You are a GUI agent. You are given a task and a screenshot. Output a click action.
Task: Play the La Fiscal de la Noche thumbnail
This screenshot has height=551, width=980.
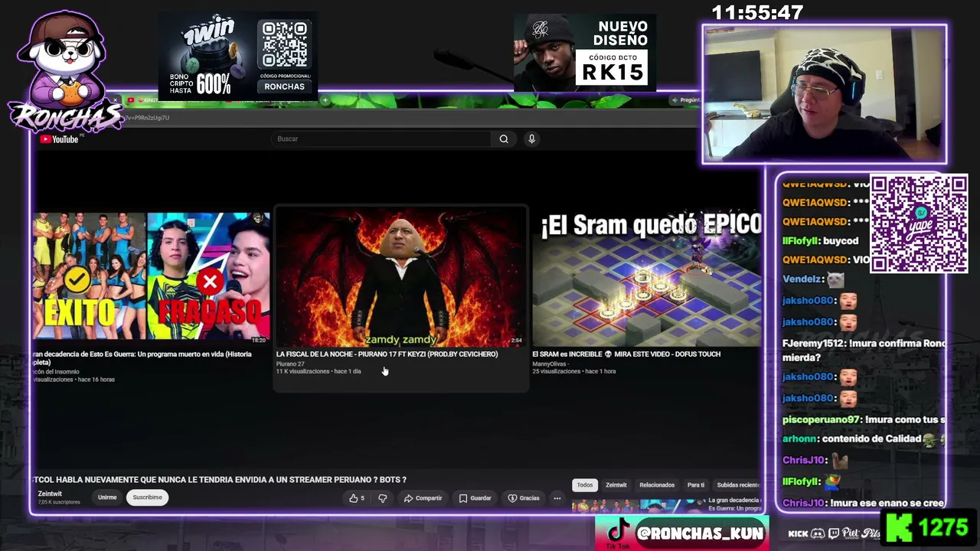coord(401,277)
